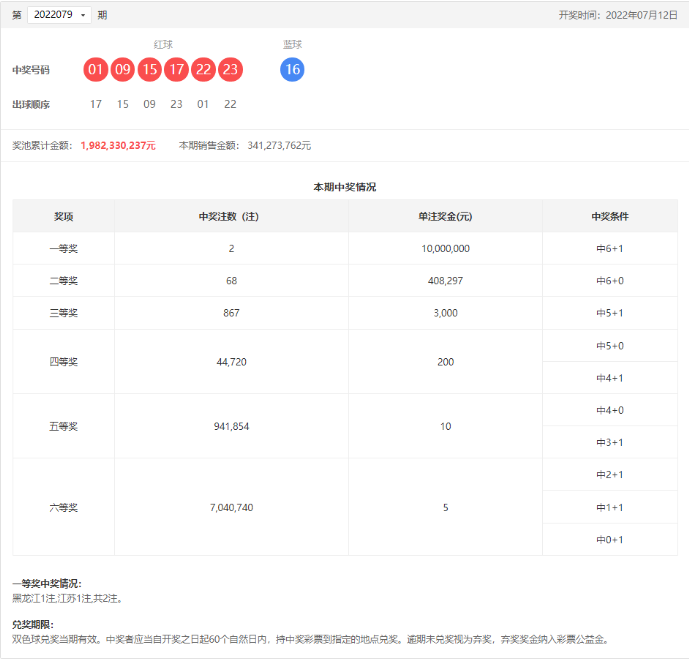
Task: Click the 一等奖 row label
Action: (x=64, y=249)
